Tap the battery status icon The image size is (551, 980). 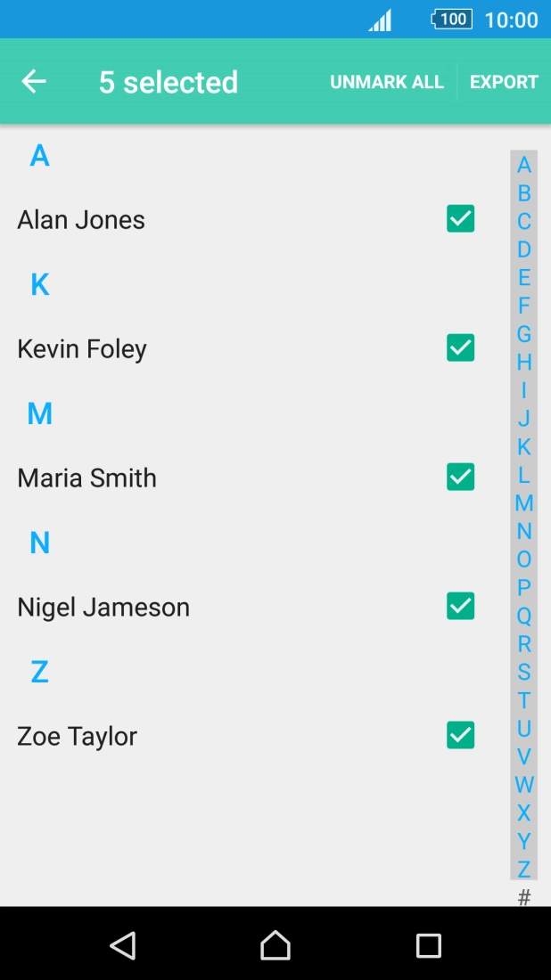[x=451, y=20]
